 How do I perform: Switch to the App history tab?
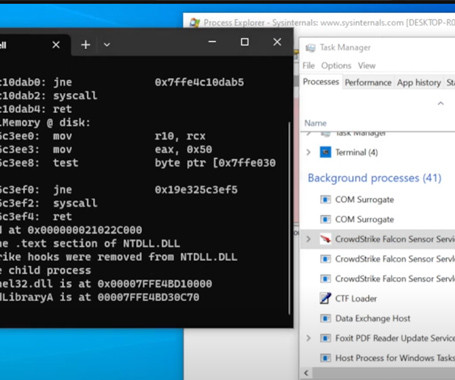tap(419, 83)
